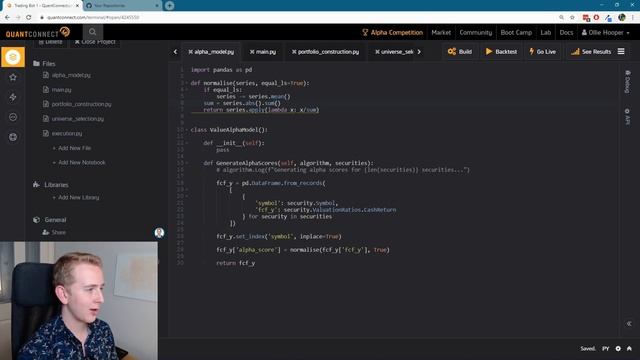Open See Results
Screen dimensions: 640x360
coord(591,51)
